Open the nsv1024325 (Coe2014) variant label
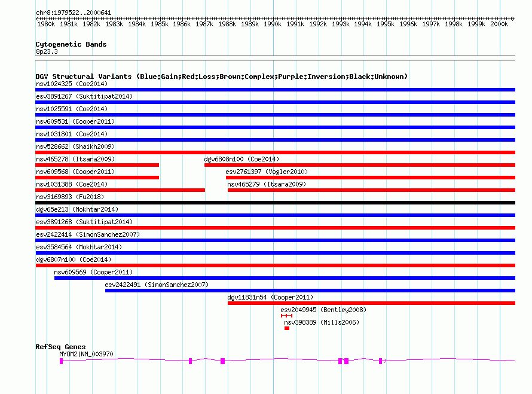The image size is (532, 394). [72, 84]
